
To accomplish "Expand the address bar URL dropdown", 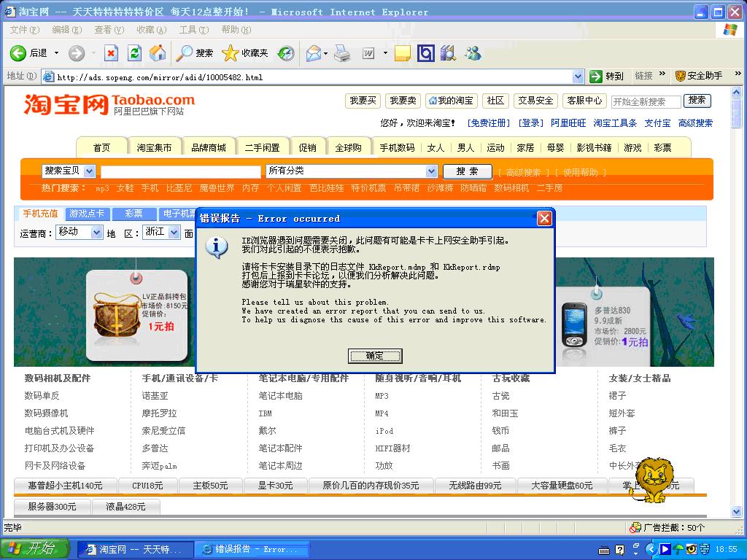I will [x=578, y=76].
